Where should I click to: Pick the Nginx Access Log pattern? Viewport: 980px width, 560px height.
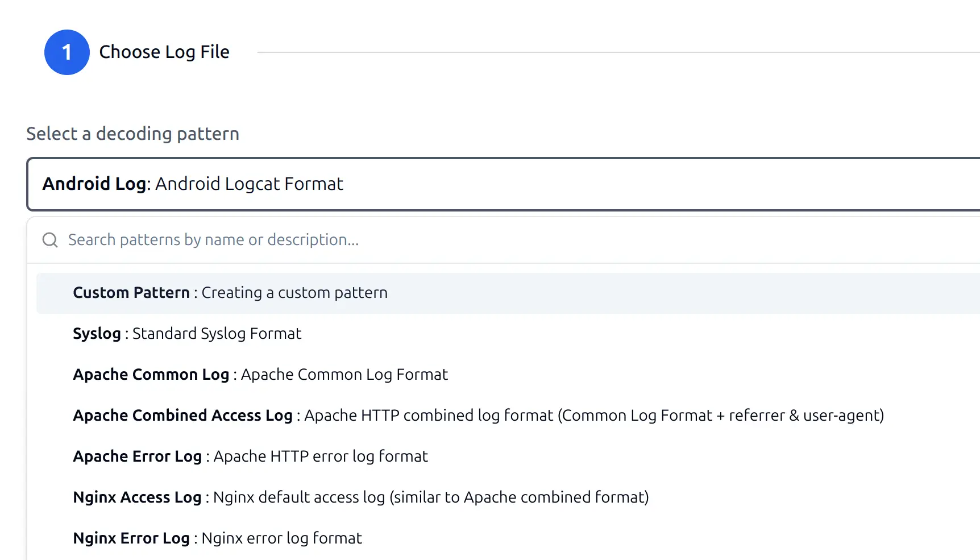tap(361, 497)
